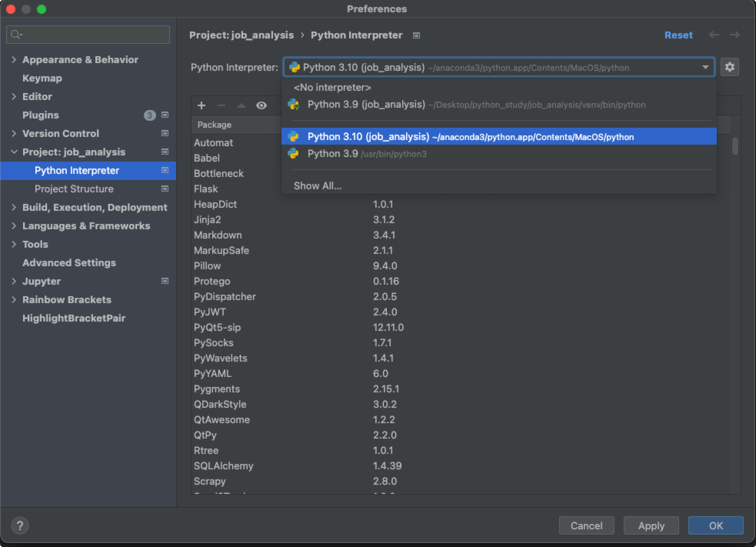Click the minus icon to uninstall package

221,105
